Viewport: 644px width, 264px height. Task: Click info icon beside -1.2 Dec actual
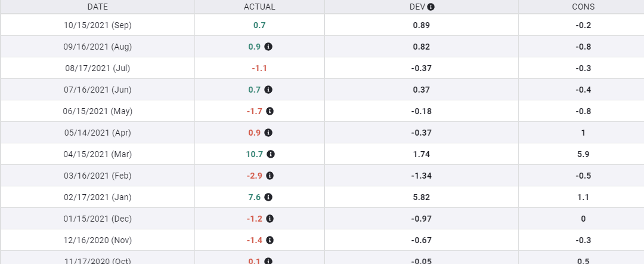click(x=270, y=219)
